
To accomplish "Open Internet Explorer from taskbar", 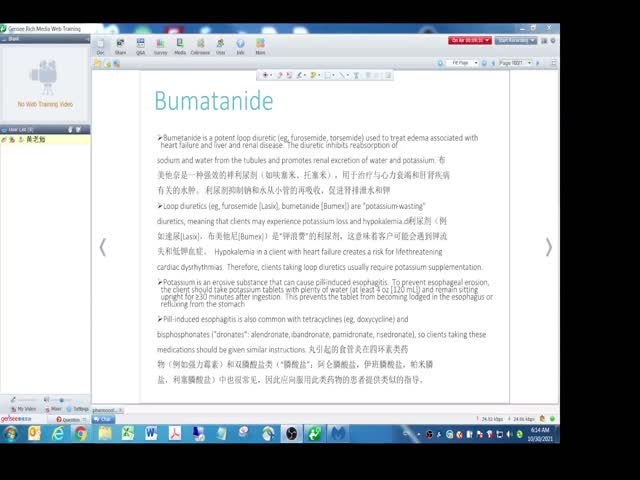I will coord(58,433).
